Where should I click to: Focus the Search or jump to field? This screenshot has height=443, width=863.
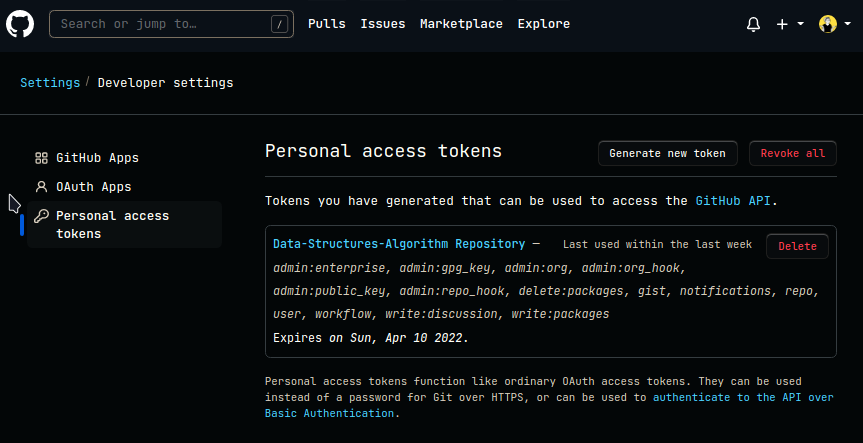click(x=160, y=25)
